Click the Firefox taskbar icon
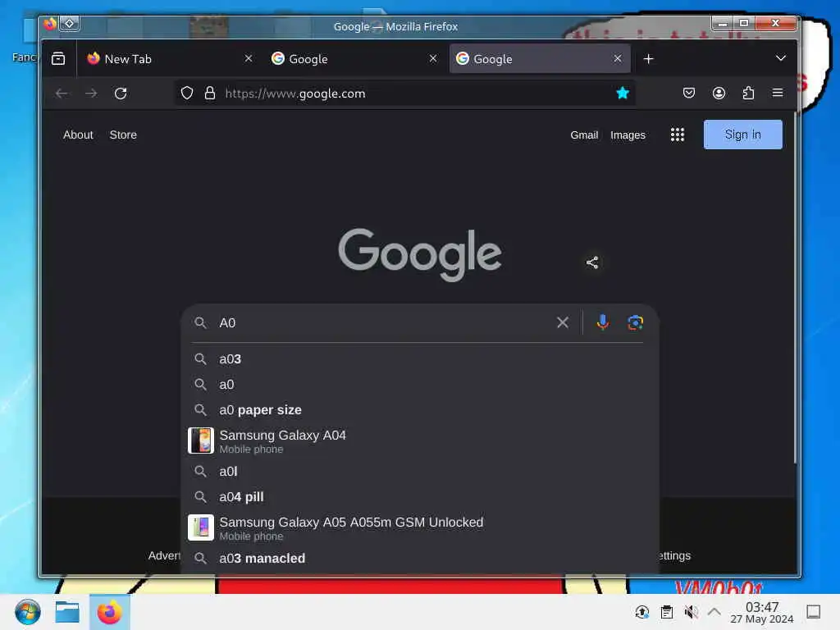This screenshot has height=630, width=840. (x=109, y=612)
